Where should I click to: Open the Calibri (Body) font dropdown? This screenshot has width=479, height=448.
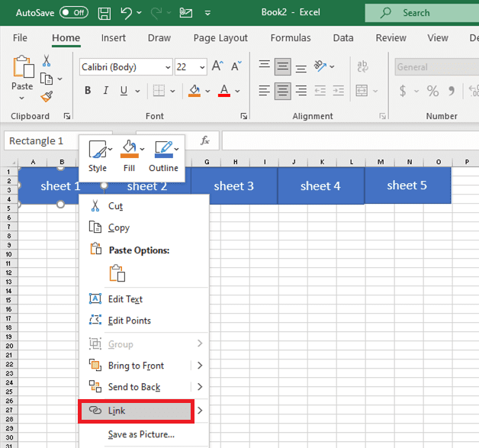click(x=168, y=67)
